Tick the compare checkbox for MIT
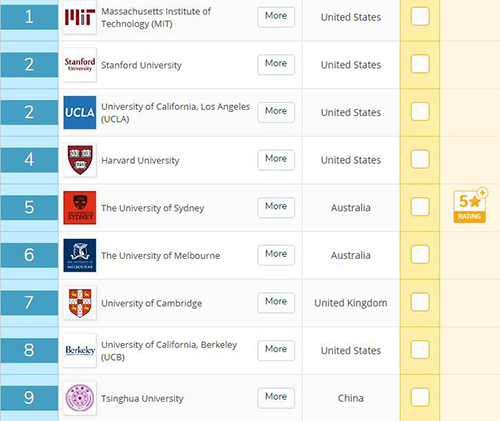This screenshot has height=421, width=500. tap(420, 16)
